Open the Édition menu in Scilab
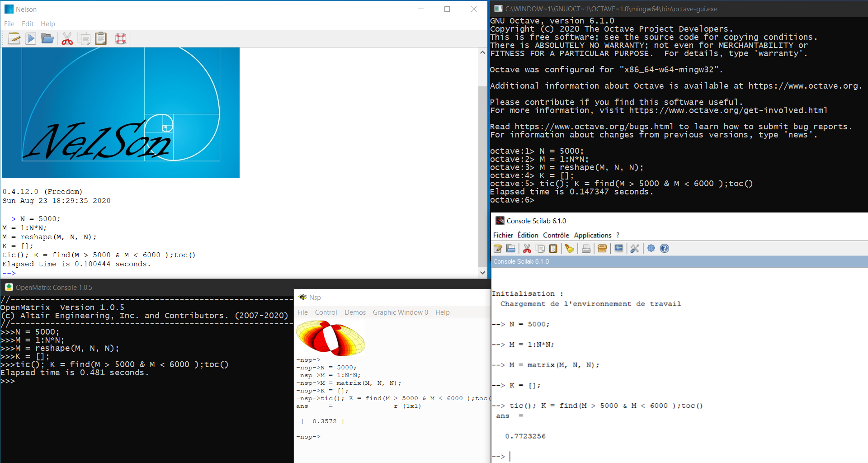868x463 pixels. tap(528, 235)
